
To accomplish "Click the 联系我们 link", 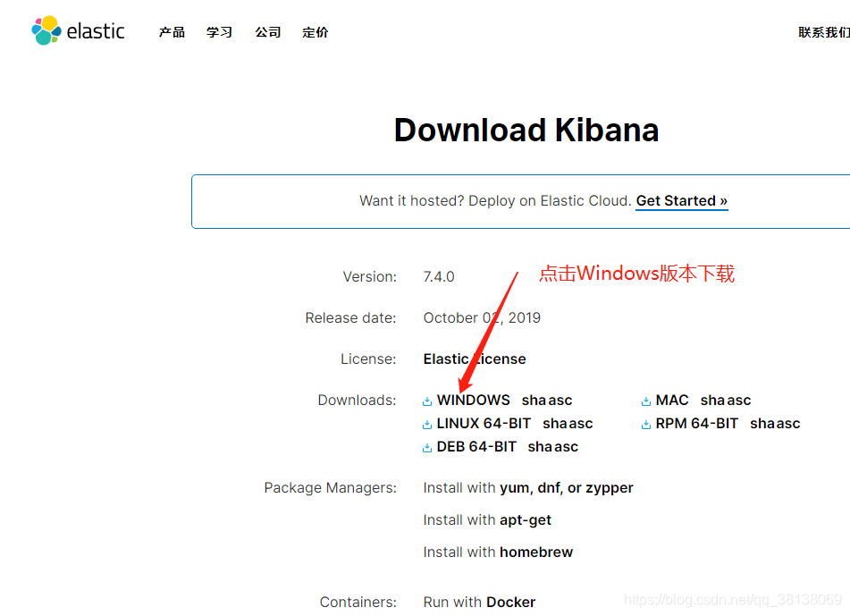I will tap(823, 31).
